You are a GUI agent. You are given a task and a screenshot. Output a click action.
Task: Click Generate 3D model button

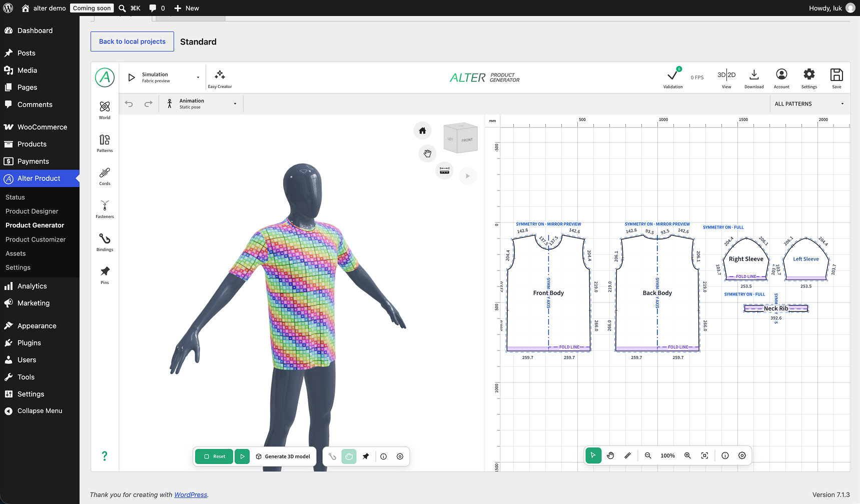(283, 456)
